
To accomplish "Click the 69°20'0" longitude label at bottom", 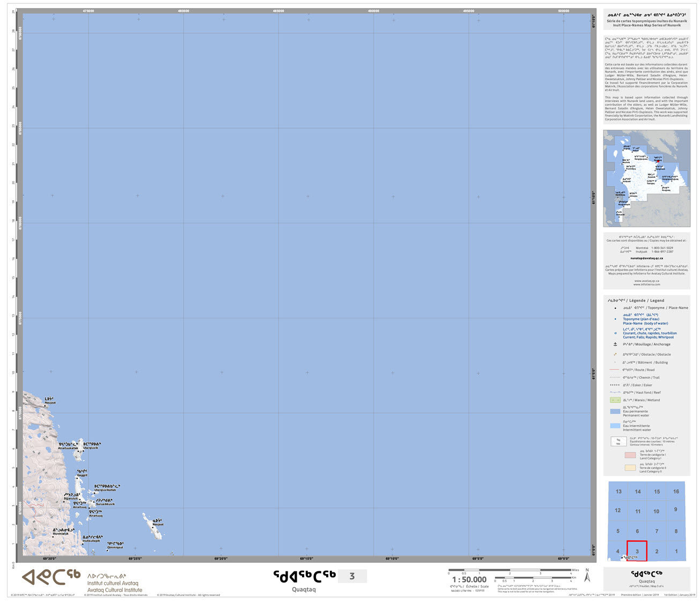I will 221,559.
